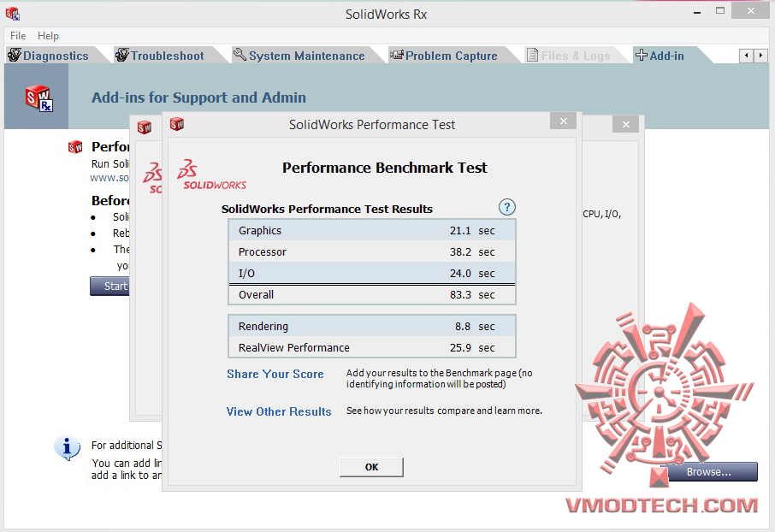The height and width of the screenshot is (532, 775).
Task: Click the Files & Logs document icon
Action: pyautogui.click(x=532, y=55)
